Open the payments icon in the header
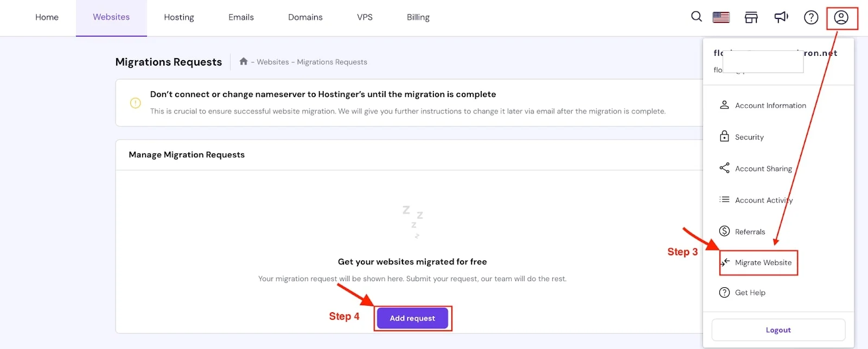 click(x=751, y=17)
